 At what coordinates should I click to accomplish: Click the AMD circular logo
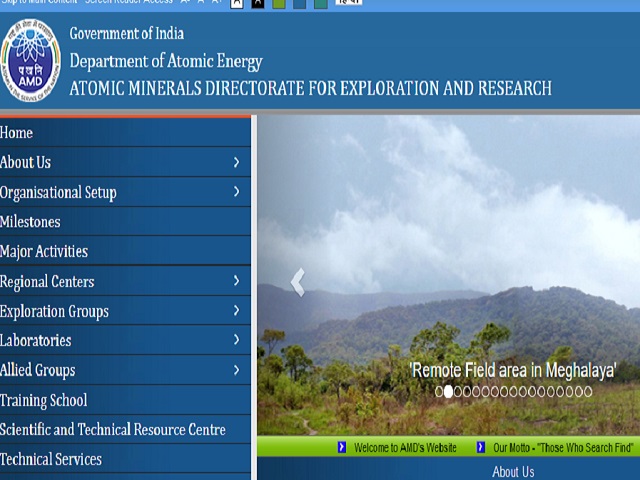tap(31, 60)
